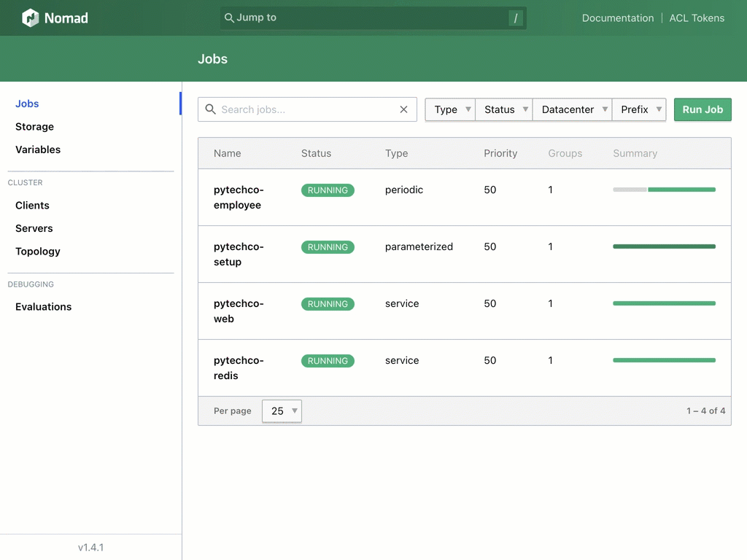Screen dimensions: 747x560
Task: Click the magnifier icon in Jump to bar
Action: 229,18
